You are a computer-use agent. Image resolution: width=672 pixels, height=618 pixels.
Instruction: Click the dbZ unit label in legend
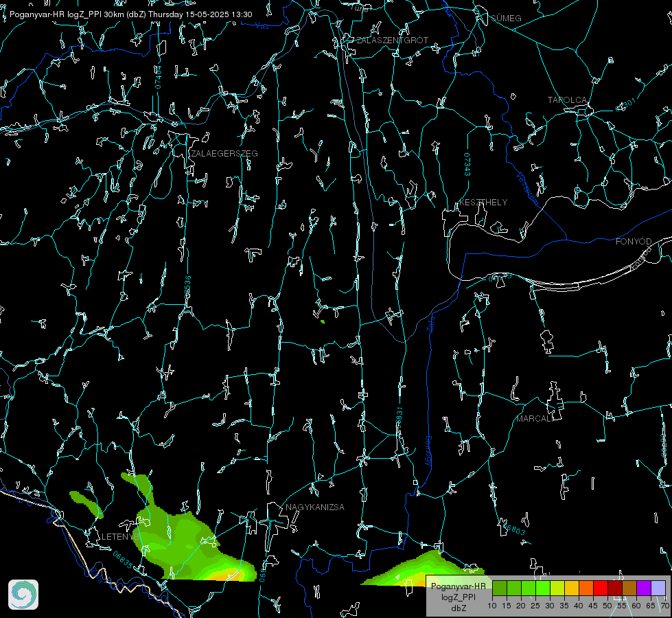click(x=459, y=608)
